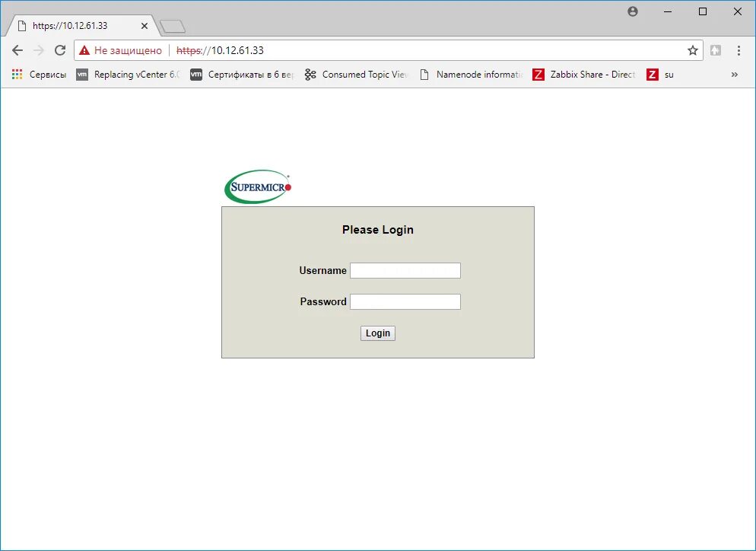This screenshot has width=756, height=551.
Task: Open the 'Сертификаты в 6 вер' bookmark
Action: (242, 75)
